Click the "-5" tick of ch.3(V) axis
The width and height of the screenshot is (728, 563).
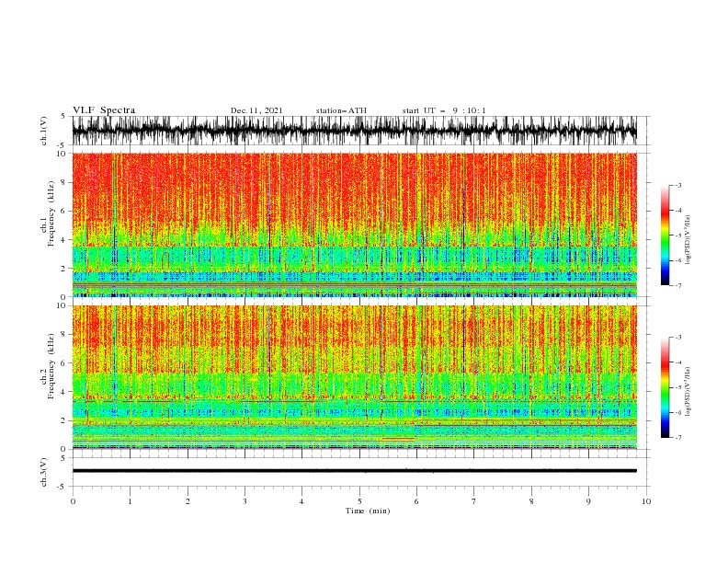(63, 487)
